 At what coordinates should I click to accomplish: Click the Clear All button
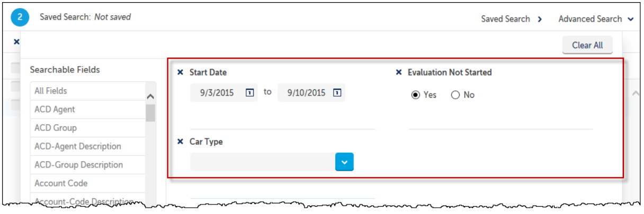pyautogui.click(x=587, y=45)
